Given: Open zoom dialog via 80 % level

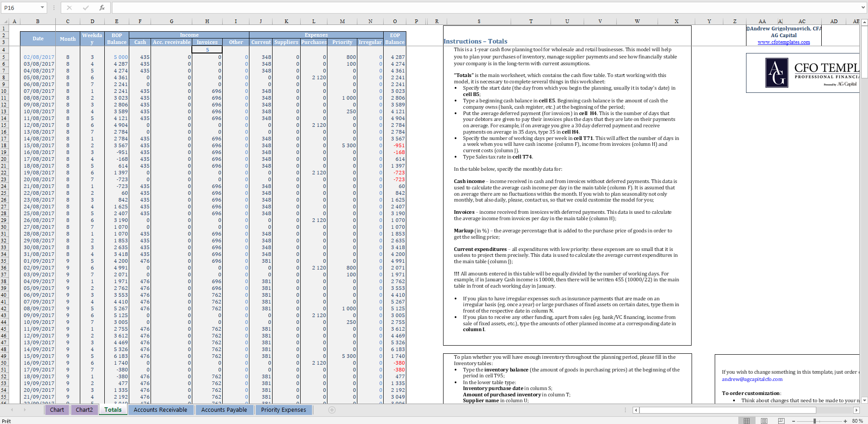Looking at the screenshot, I should (857, 421).
